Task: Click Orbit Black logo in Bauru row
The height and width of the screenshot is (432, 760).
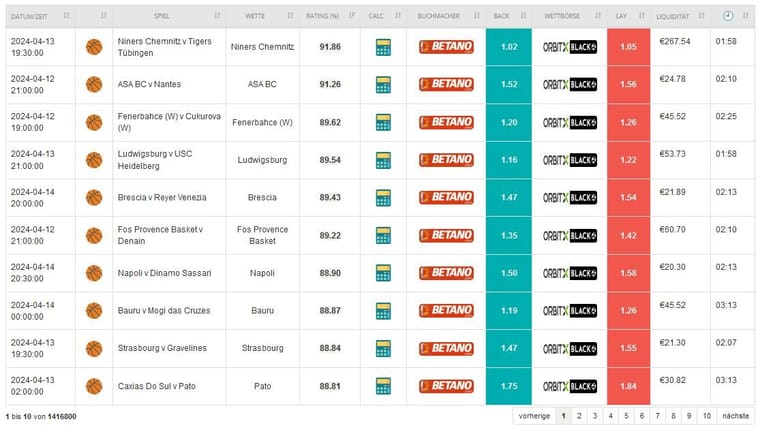Action: tap(569, 310)
